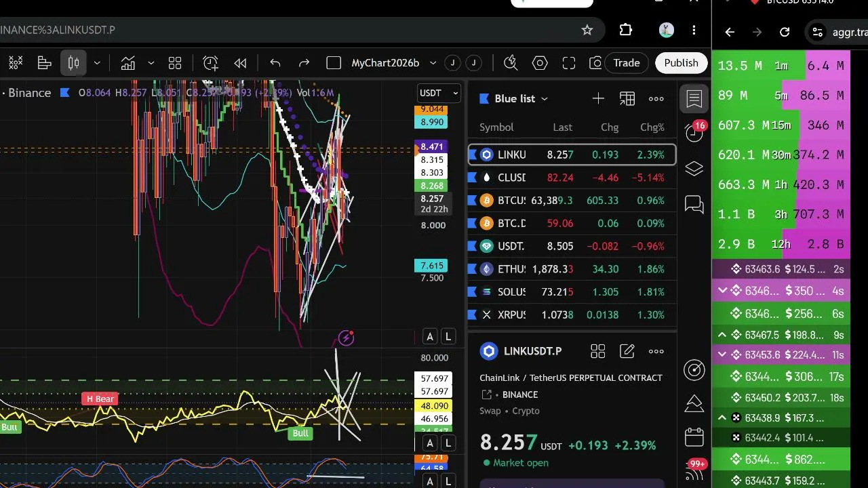Select the candlestick chart style button

click(74, 63)
